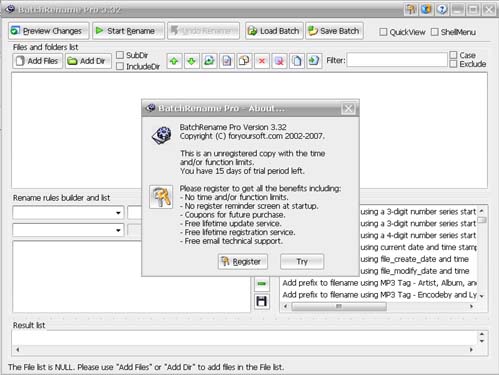
Task: Click Result list down stepper arrow
Action: pos(482,341)
